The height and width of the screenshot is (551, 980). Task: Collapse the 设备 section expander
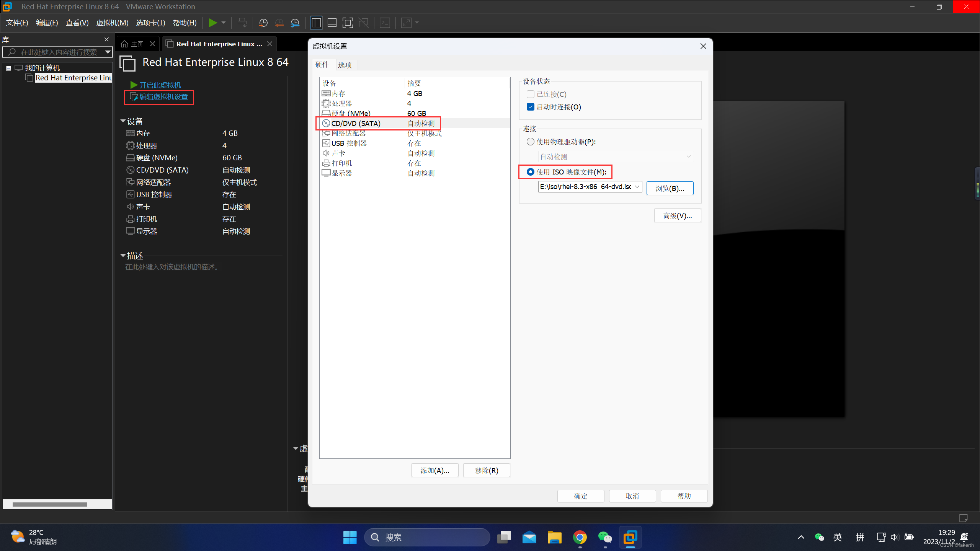coord(123,121)
